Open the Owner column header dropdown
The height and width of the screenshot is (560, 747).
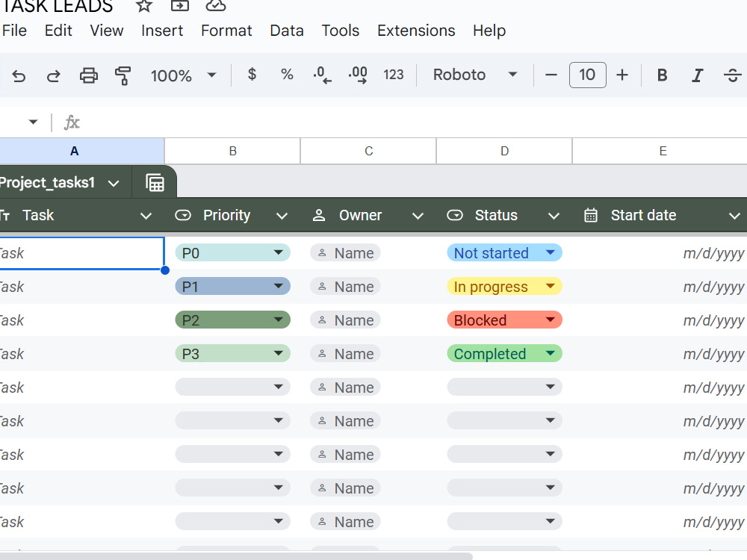click(418, 216)
